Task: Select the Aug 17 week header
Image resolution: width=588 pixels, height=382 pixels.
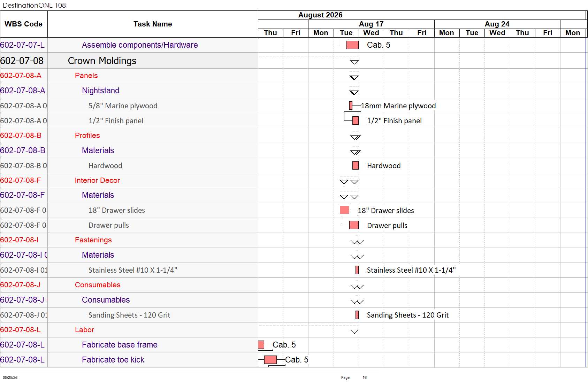Action: pos(371,24)
